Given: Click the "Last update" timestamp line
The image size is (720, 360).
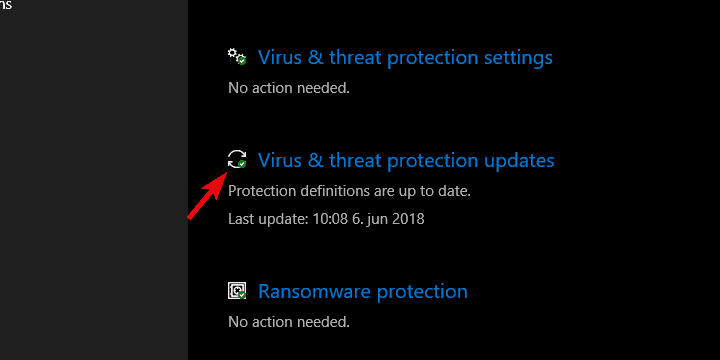Looking at the screenshot, I should [x=326, y=219].
